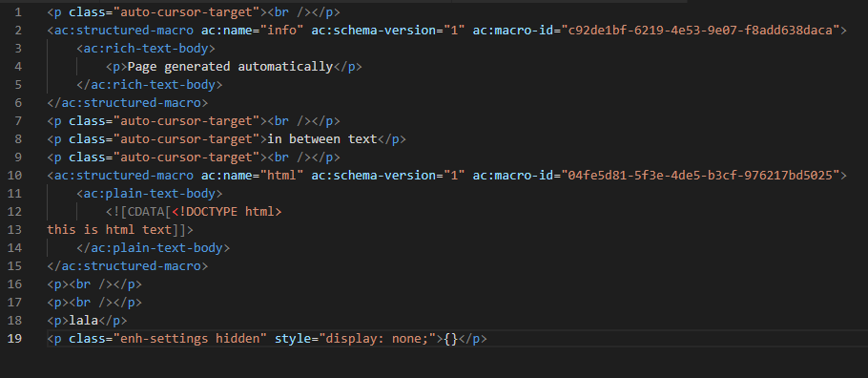The image size is (868, 378).
Task: Click "this is html text" on line 13
Action: [x=110, y=230]
